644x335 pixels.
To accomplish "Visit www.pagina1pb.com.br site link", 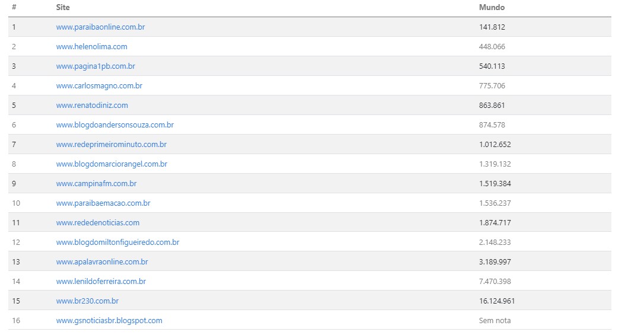I will [x=95, y=66].
